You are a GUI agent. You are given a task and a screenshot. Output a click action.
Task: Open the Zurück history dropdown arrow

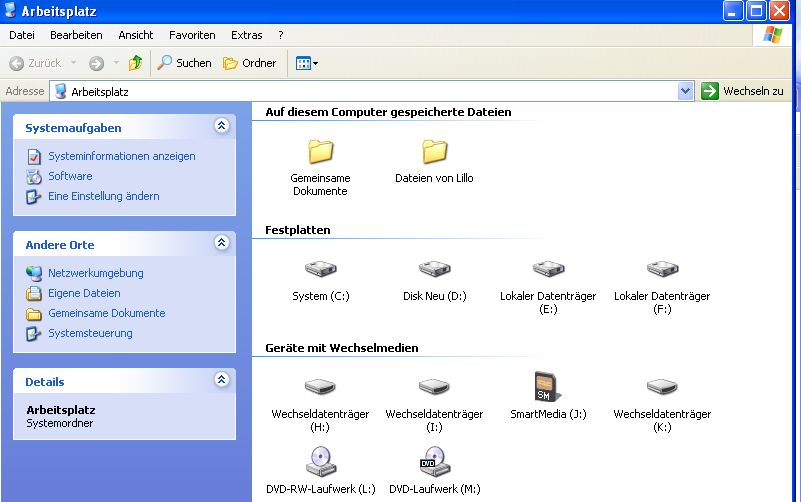pos(74,63)
